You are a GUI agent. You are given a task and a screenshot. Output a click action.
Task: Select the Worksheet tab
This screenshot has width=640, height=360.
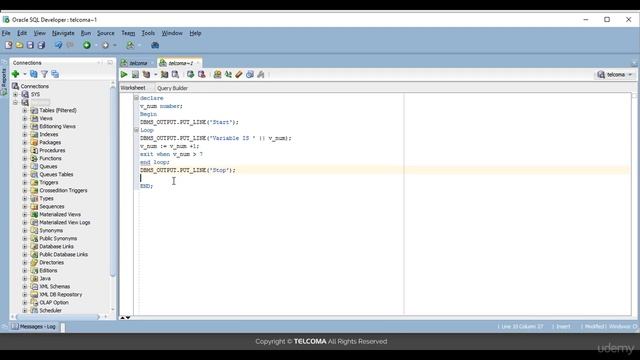coord(133,88)
